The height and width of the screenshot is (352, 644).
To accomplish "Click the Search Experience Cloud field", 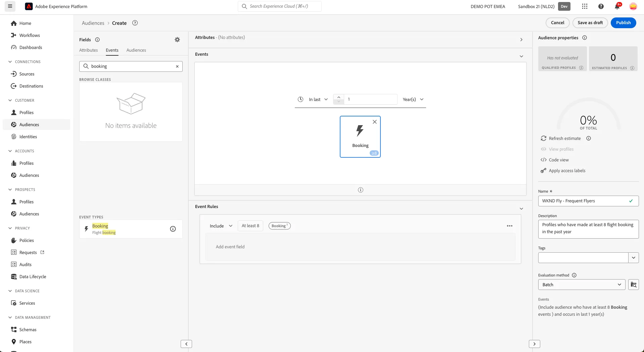I will [279, 6].
